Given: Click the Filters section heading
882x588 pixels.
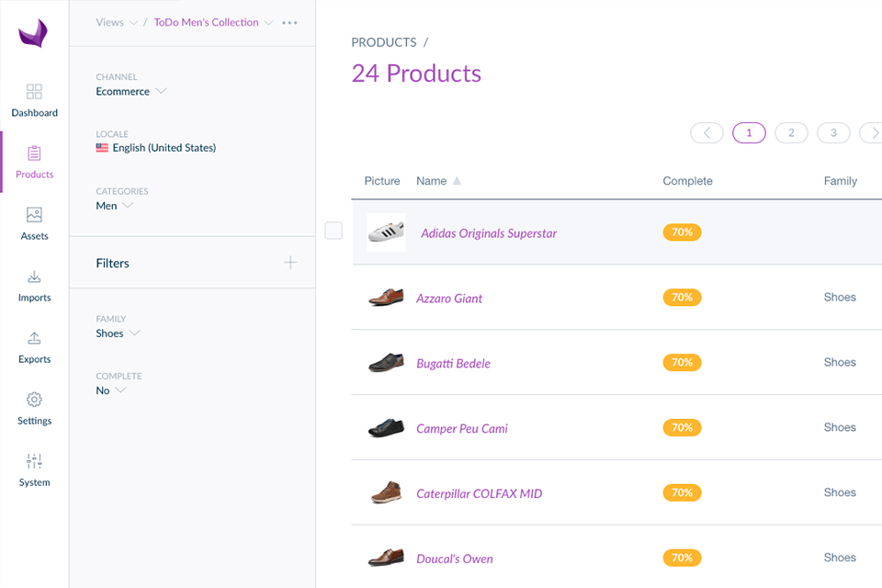Looking at the screenshot, I should pyautogui.click(x=112, y=264).
